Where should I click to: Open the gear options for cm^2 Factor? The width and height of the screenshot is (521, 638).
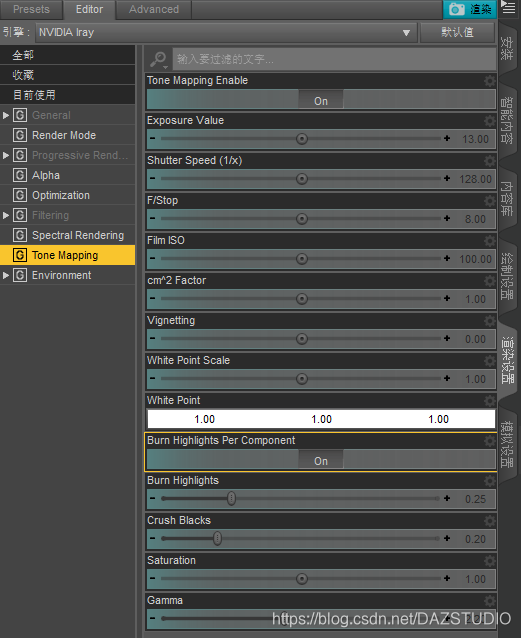coord(490,281)
